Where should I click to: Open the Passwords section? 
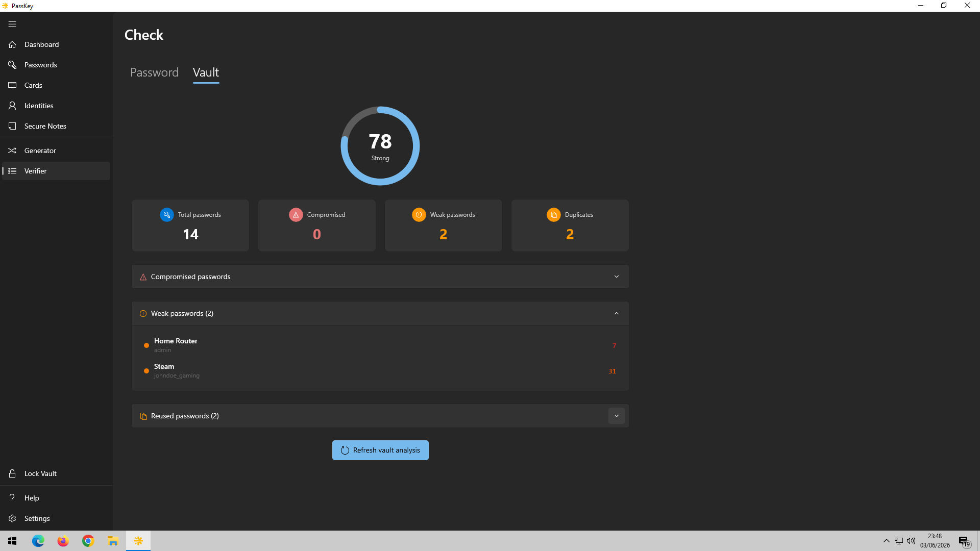(56, 65)
